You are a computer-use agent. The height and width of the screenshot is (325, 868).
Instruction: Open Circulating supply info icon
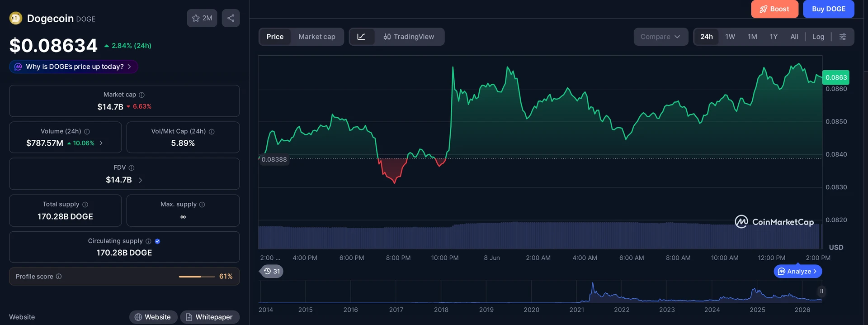pos(148,241)
